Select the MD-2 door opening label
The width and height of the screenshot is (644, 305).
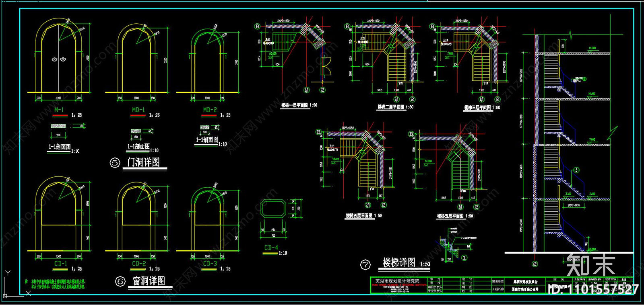pos(210,110)
